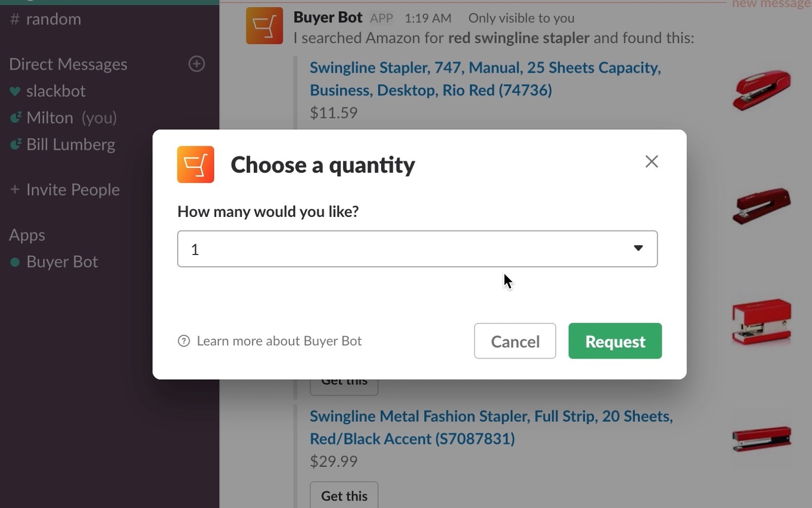The image size is (812, 508).
Task: Click Get this under the $29.99 stapler
Action: [344, 495]
